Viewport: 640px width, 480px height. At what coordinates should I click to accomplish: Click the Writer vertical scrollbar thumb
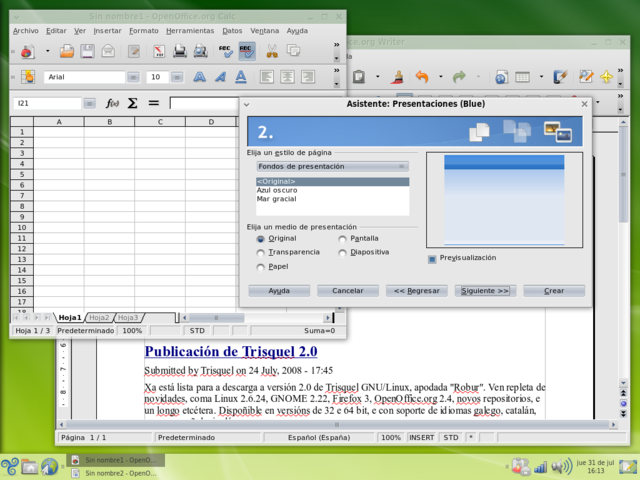click(623, 174)
